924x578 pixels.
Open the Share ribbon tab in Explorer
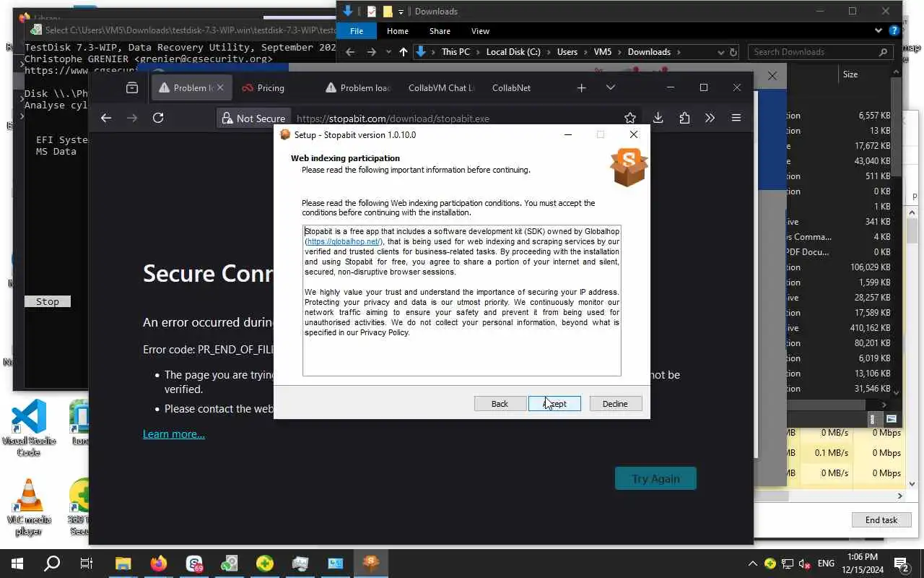(x=440, y=31)
